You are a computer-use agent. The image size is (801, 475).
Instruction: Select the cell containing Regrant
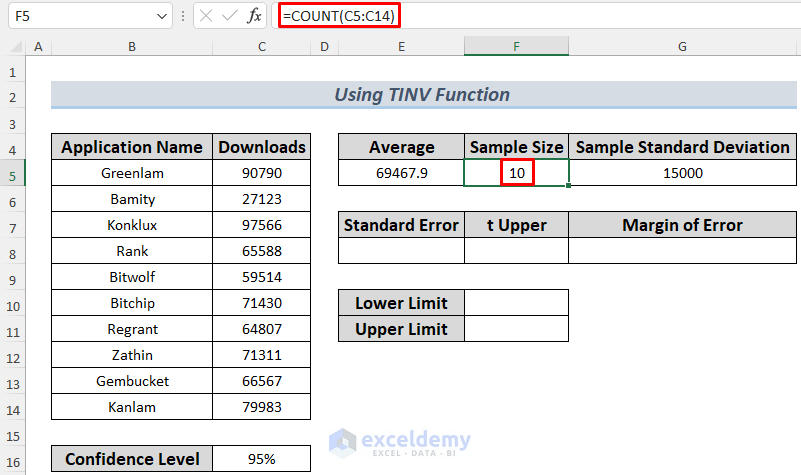tap(132, 329)
